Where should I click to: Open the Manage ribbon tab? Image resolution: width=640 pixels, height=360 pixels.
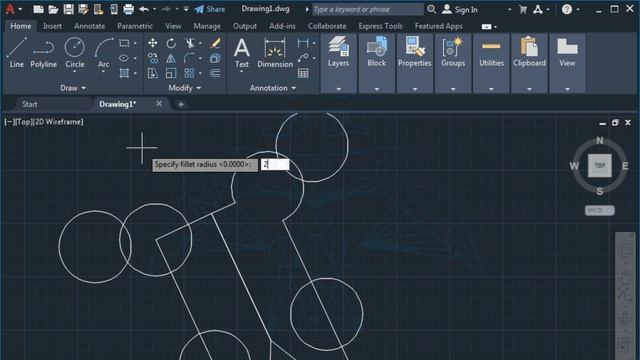tap(207, 26)
